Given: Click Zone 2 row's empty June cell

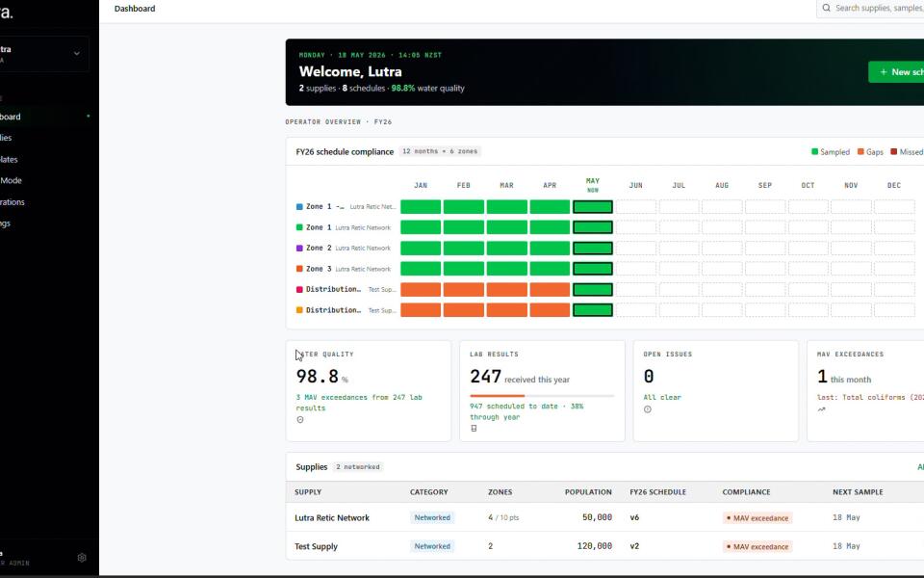Looking at the screenshot, I should coord(636,248).
